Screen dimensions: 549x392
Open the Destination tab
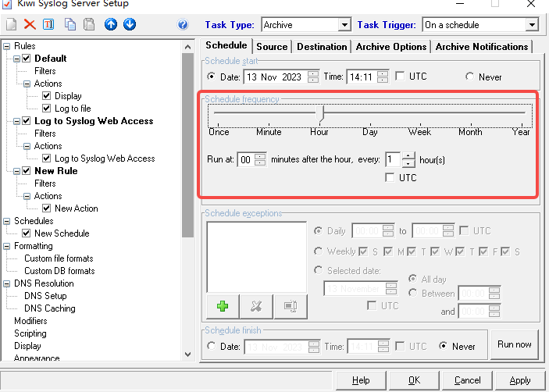pos(322,47)
